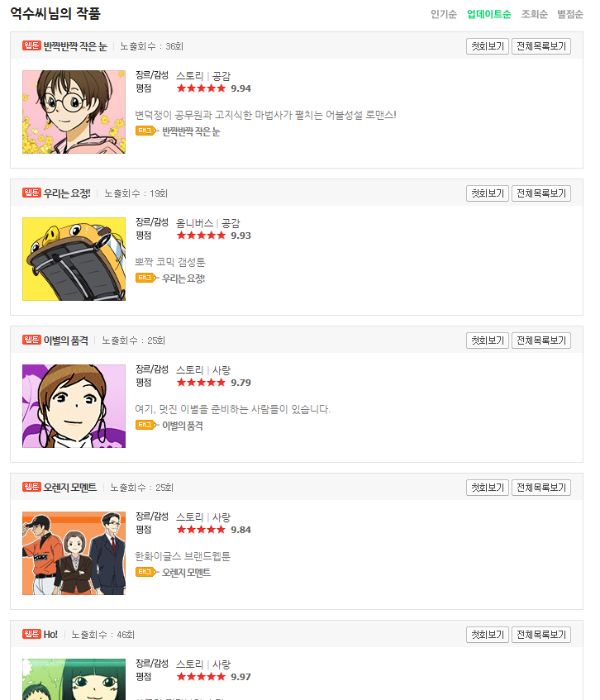Open 첫회보기 for 이별의 품격

click(x=488, y=340)
